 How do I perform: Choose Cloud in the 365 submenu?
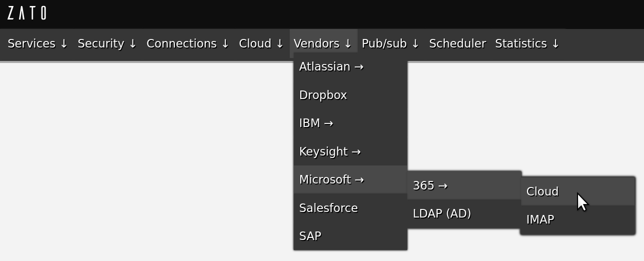point(543,191)
